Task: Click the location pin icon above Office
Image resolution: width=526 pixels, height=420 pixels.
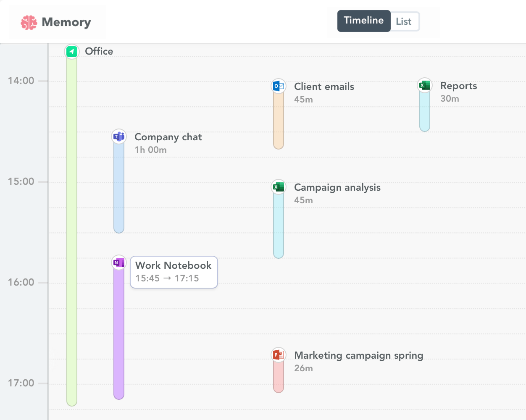Action: click(71, 51)
